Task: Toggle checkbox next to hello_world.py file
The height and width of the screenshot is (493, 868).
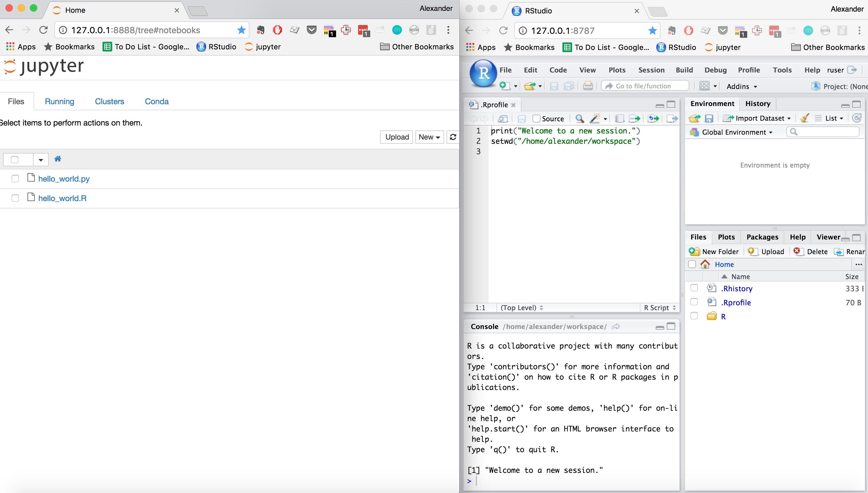Action: [x=15, y=178]
